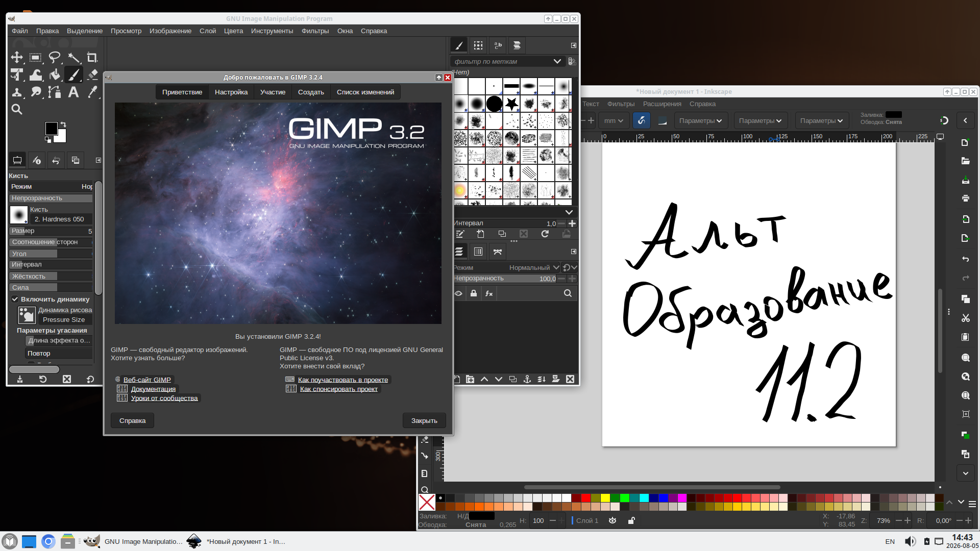Select the Color Picker eyedropper tool
The width and height of the screenshot is (980, 551).
click(92, 92)
